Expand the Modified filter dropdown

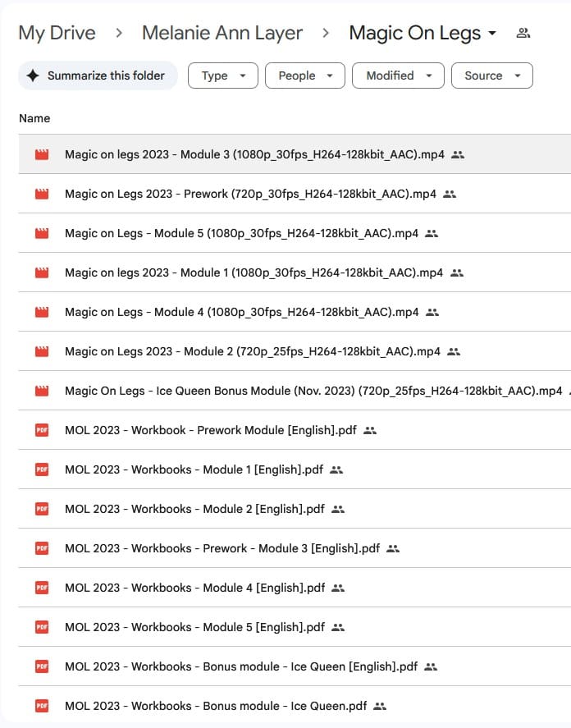[x=398, y=76]
